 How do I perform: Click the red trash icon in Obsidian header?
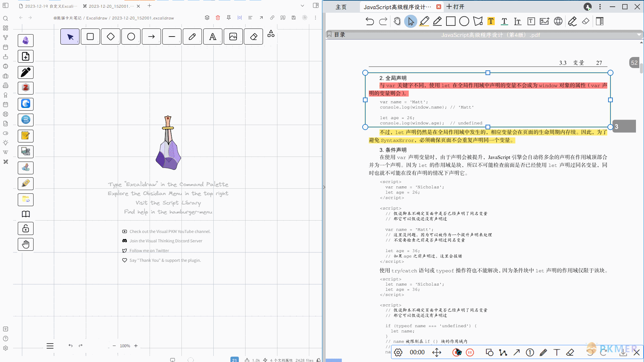[x=218, y=18]
